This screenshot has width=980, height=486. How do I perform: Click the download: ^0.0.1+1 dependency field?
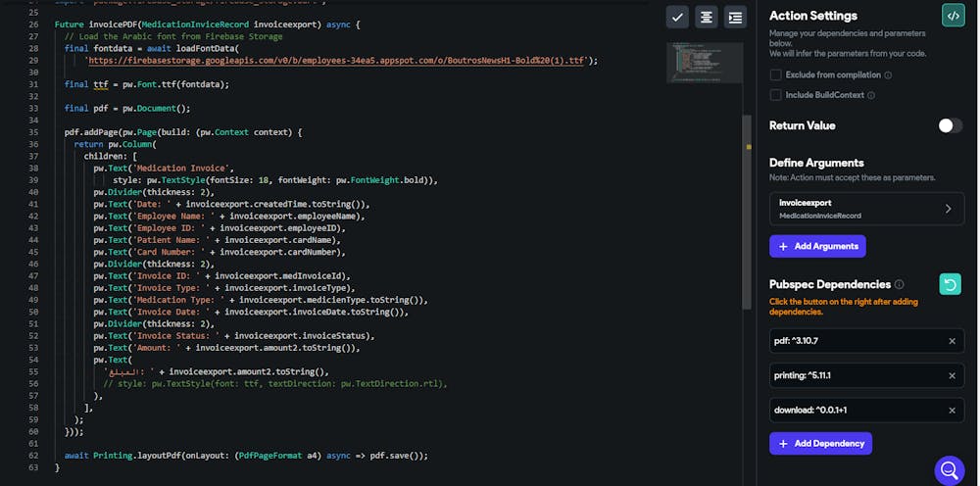click(867, 411)
